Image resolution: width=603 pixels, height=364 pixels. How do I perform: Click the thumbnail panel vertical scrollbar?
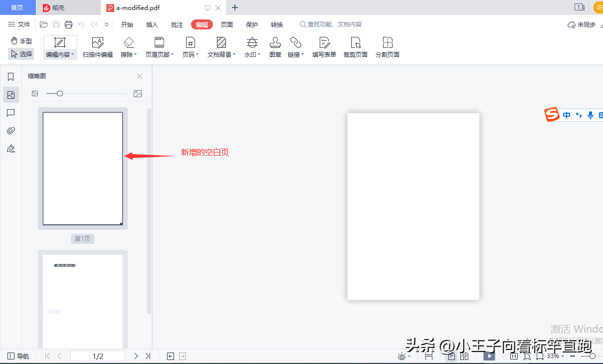click(x=149, y=210)
